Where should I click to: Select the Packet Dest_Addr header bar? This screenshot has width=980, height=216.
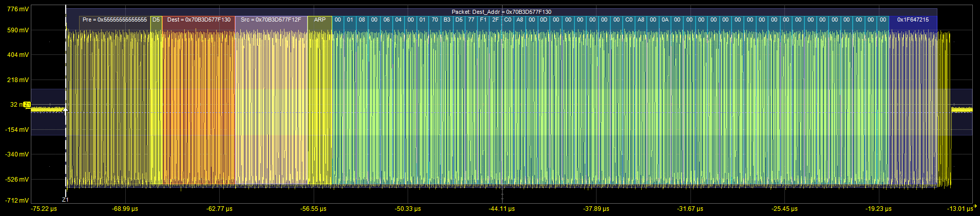pyautogui.click(x=501, y=12)
